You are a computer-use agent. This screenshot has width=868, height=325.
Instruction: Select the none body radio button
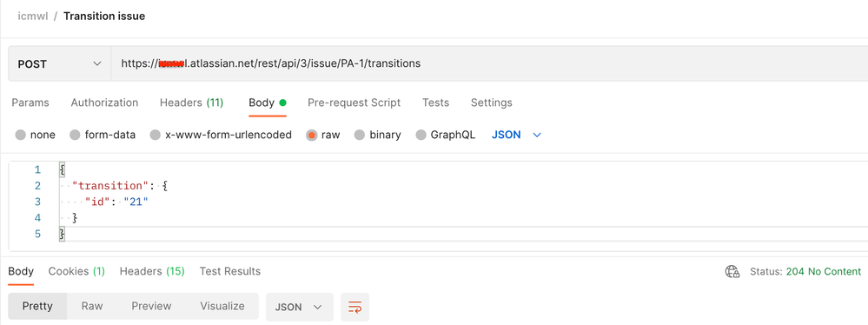point(21,135)
